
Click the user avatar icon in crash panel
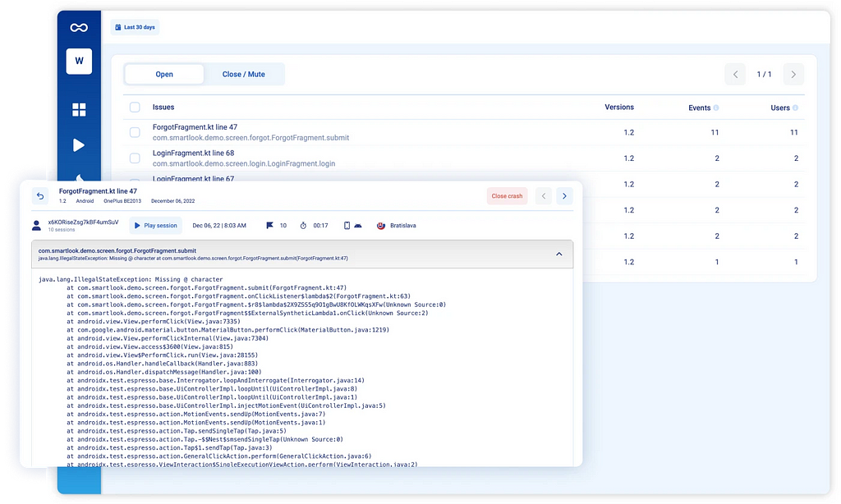[36, 226]
